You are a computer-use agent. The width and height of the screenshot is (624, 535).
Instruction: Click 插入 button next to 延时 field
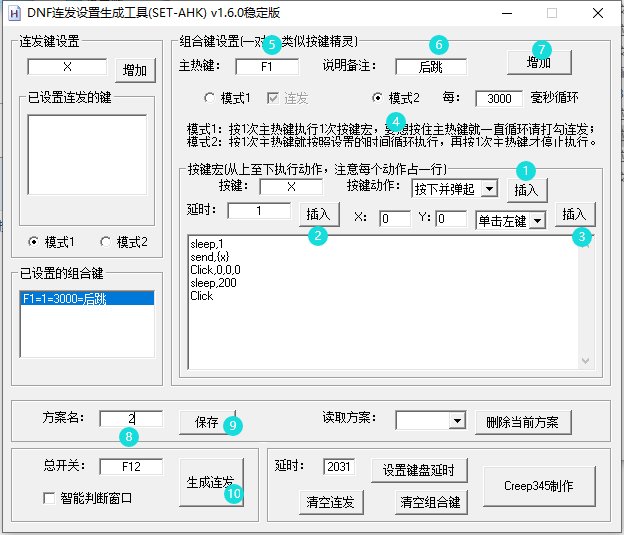point(319,214)
